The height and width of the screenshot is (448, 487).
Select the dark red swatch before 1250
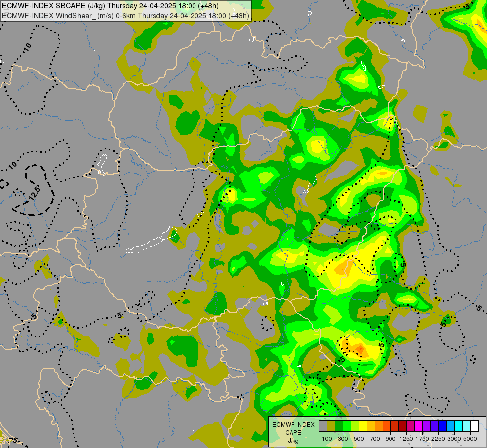pyautogui.click(x=403, y=426)
